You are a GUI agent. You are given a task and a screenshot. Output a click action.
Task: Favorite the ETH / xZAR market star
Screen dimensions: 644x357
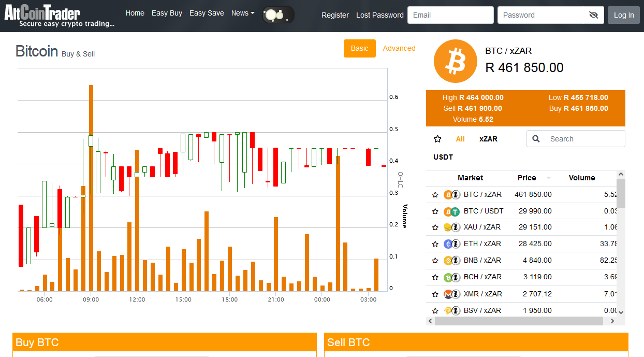[435, 244]
